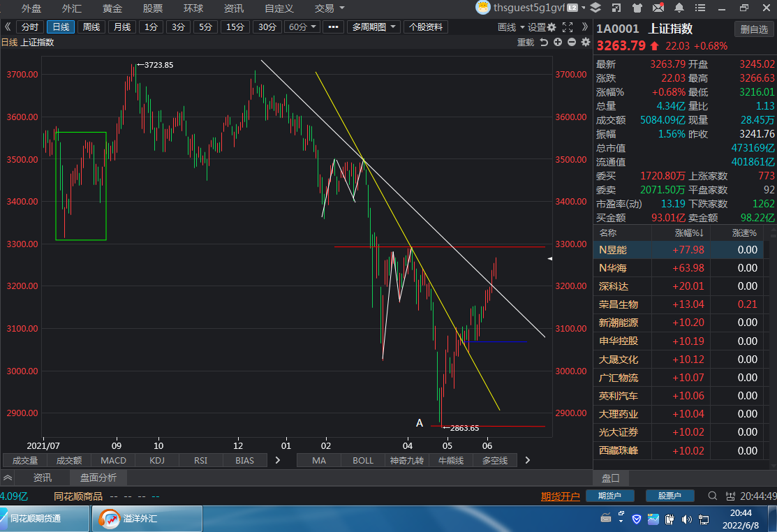Toggle the MA overlay indicator

coord(318,459)
